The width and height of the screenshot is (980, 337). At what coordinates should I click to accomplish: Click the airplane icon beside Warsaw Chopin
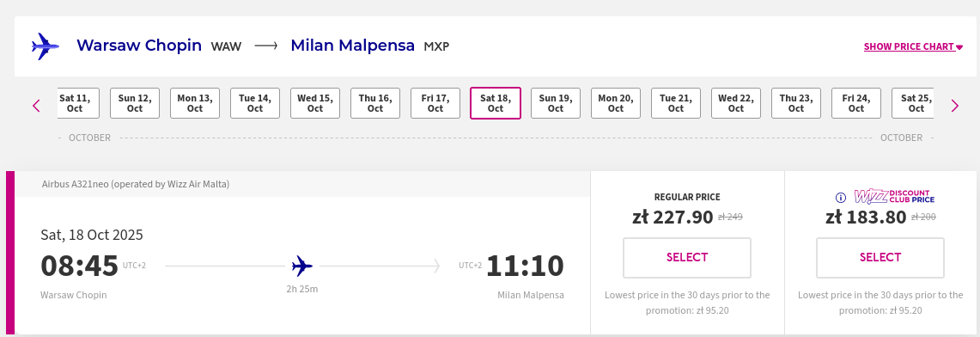[x=45, y=46]
